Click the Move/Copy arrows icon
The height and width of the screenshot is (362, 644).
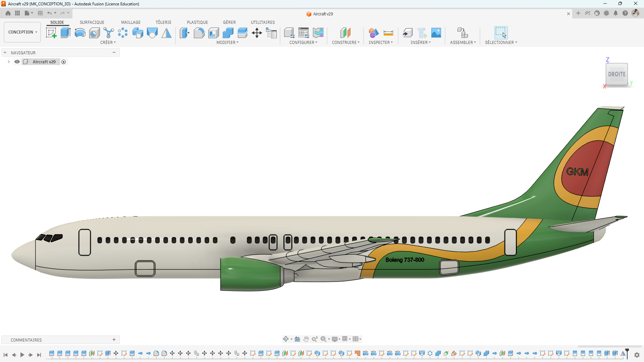pyautogui.click(x=257, y=33)
